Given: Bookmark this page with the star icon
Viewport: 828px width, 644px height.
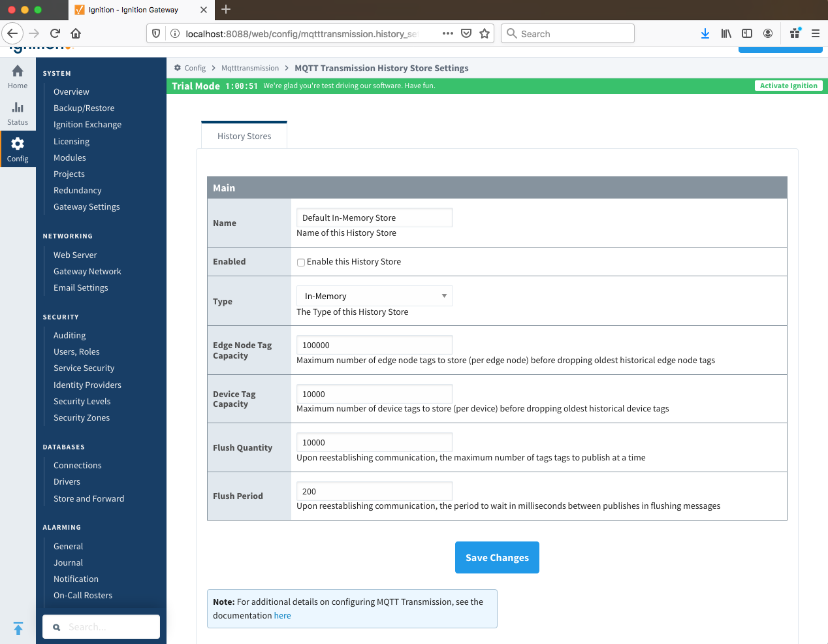Looking at the screenshot, I should click(485, 33).
